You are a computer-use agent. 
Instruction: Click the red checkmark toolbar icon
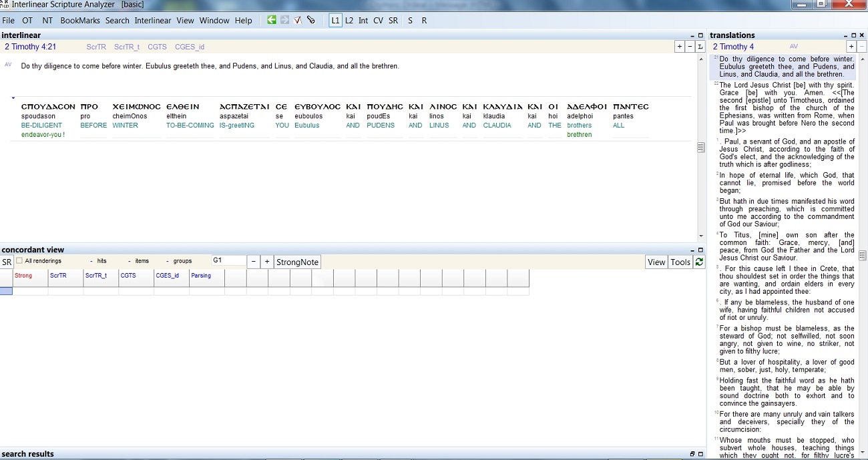click(x=298, y=20)
